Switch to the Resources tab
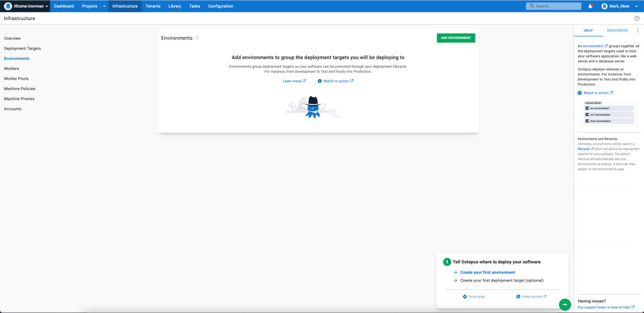 point(618,30)
